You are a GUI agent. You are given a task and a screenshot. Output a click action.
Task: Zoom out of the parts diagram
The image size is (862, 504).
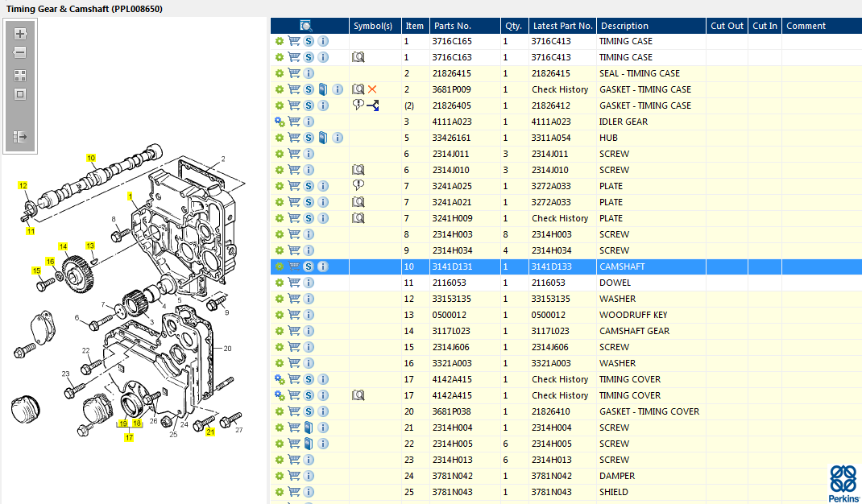click(20, 52)
